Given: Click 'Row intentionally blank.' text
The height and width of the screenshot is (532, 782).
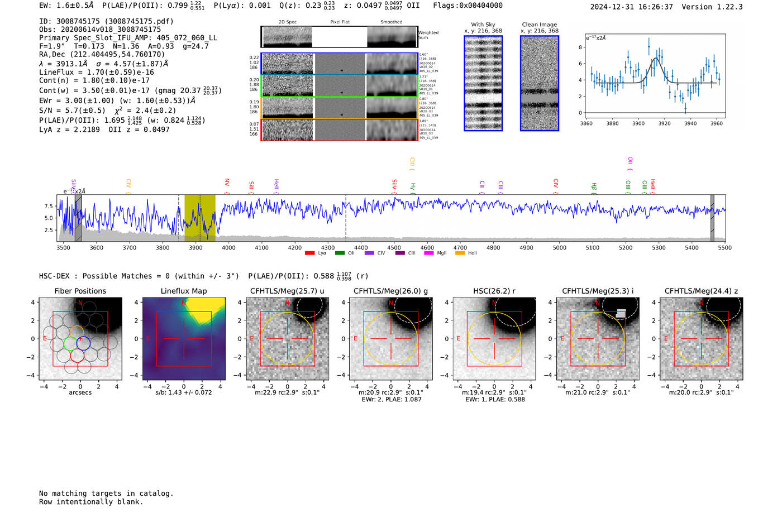Looking at the screenshot, I should [91, 502].
